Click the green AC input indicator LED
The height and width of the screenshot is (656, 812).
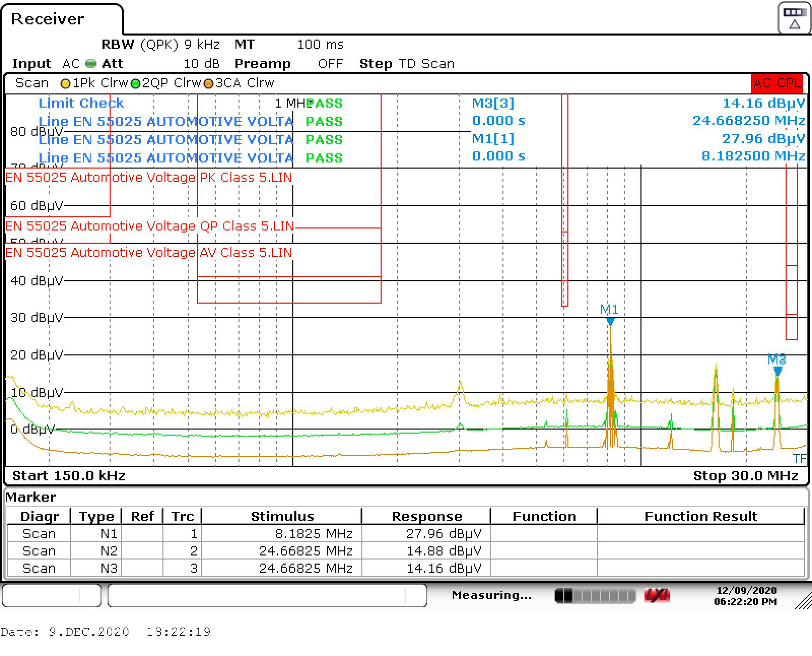tap(91, 63)
